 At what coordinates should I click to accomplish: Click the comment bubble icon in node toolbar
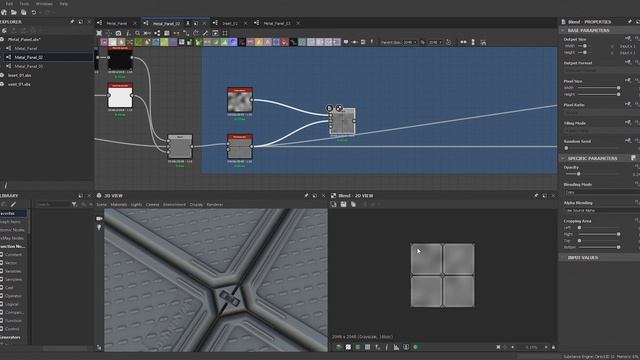point(346,42)
